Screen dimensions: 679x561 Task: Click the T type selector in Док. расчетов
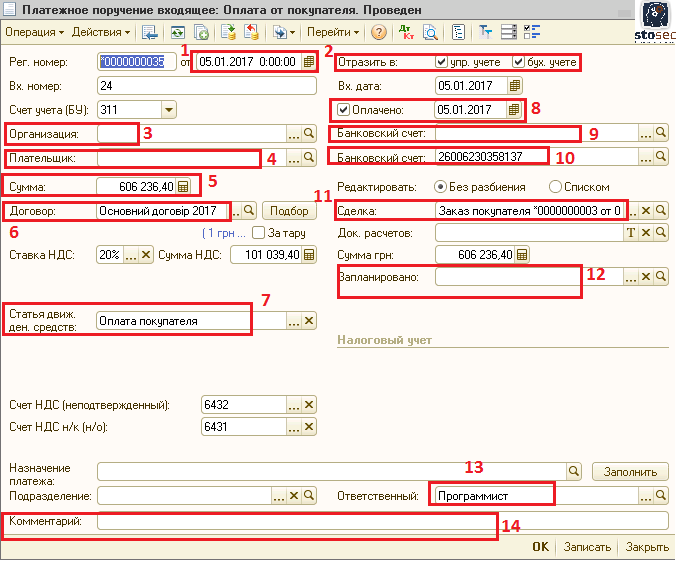[x=631, y=233]
